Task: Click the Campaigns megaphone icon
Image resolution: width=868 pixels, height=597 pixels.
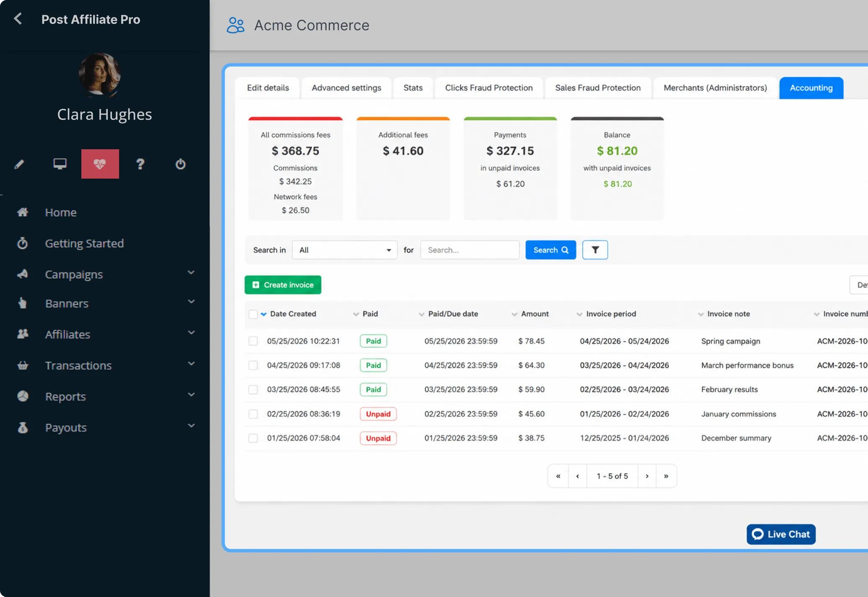Action: tap(23, 274)
